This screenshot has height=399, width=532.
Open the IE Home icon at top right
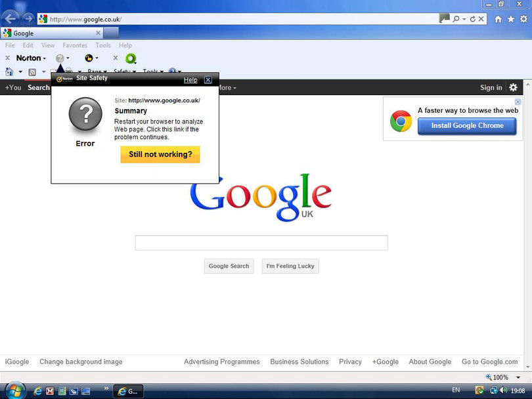point(498,19)
